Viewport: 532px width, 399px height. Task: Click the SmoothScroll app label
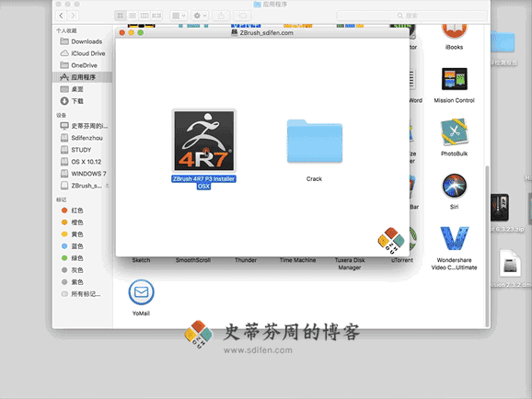193,260
